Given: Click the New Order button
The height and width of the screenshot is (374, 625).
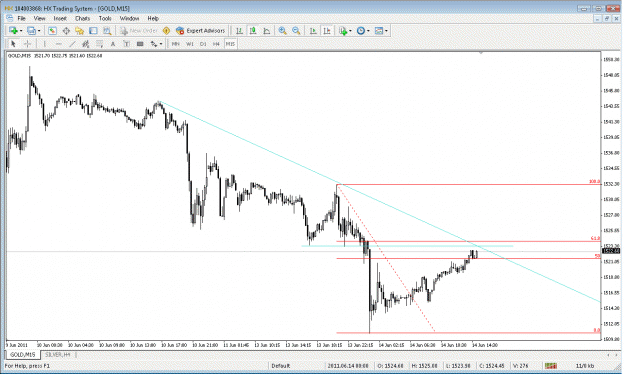Looking at the screenshot, I should pos(138,31).
